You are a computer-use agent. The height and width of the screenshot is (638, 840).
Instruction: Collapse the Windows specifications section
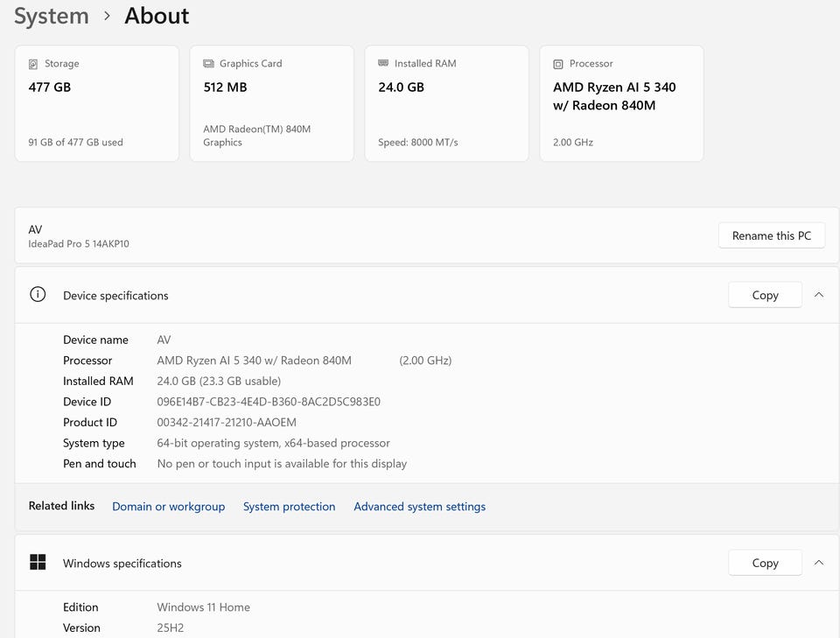tap(819, 563)
